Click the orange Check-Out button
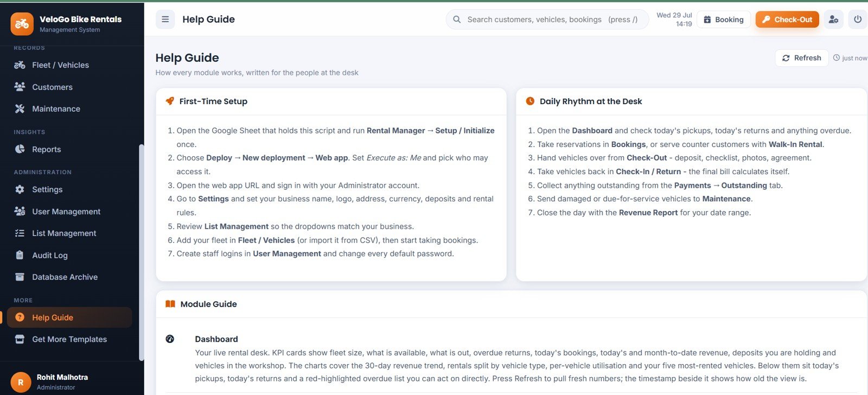 coord(787,20)
